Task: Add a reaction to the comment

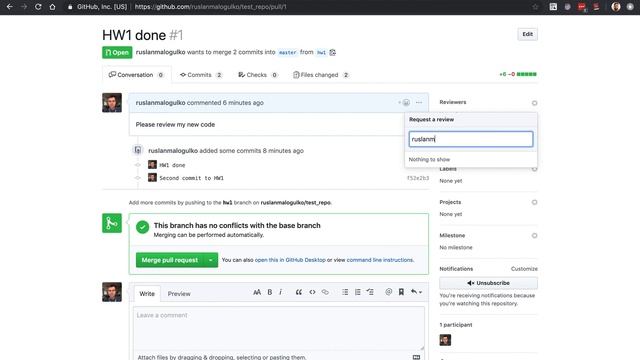Action: (x=405, y=102)
